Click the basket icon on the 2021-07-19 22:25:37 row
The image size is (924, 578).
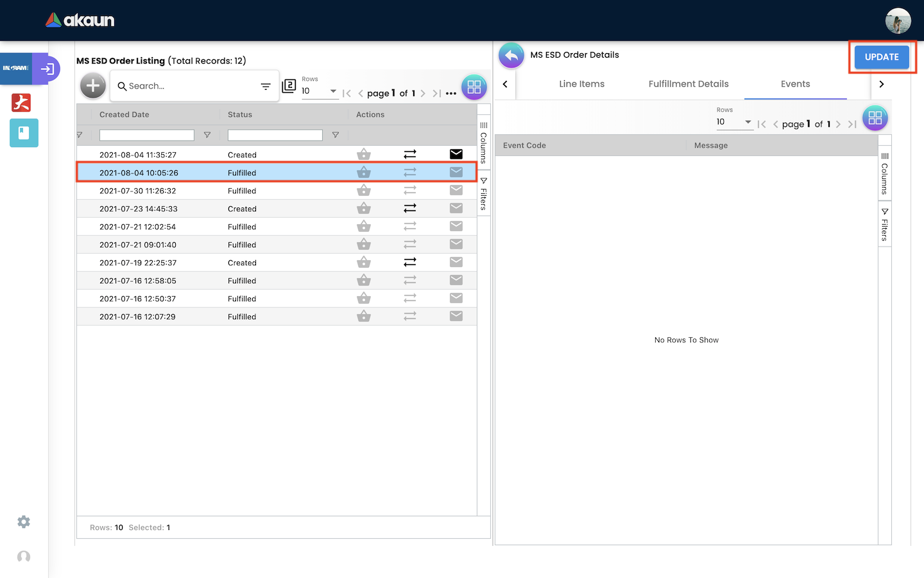point(364,262)
